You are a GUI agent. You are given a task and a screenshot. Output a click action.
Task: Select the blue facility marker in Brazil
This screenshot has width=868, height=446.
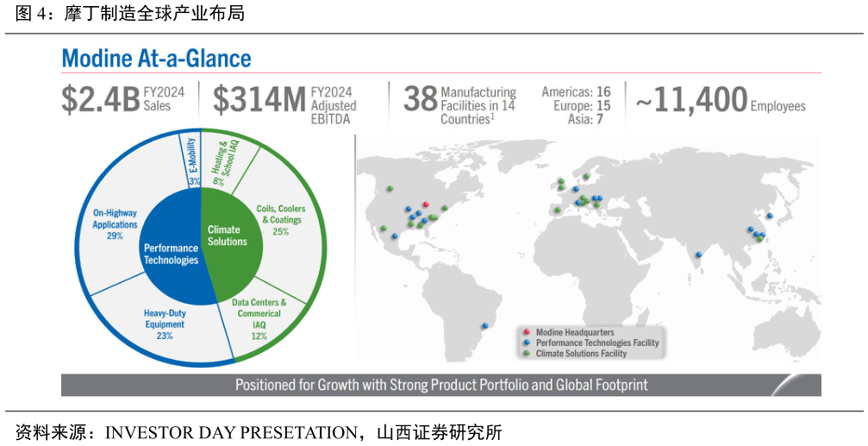click(x=485, y=325)
